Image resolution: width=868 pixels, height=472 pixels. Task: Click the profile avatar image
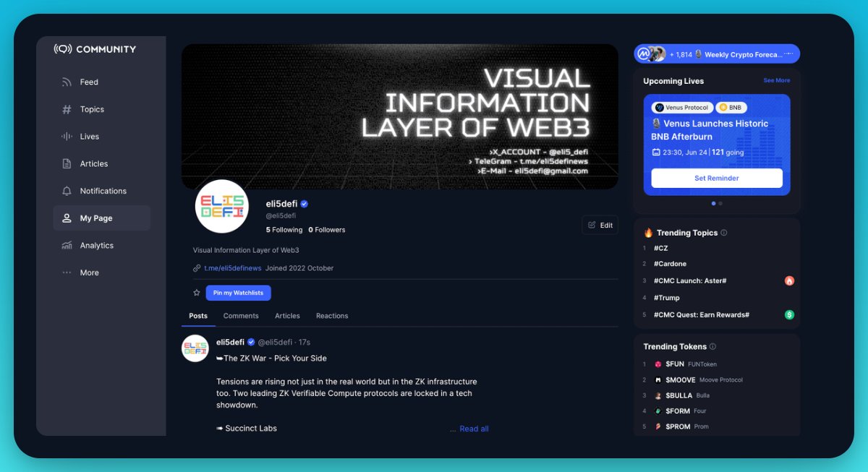(x=222, y=206)
